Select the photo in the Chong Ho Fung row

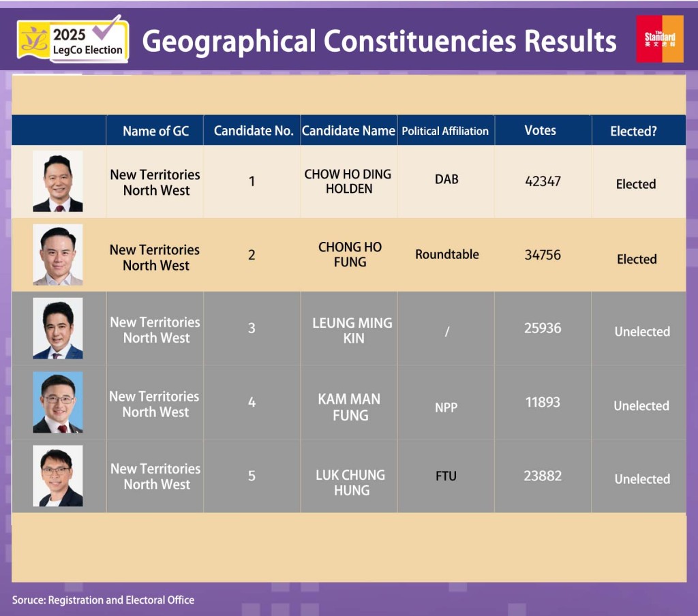tap(58, 255)
